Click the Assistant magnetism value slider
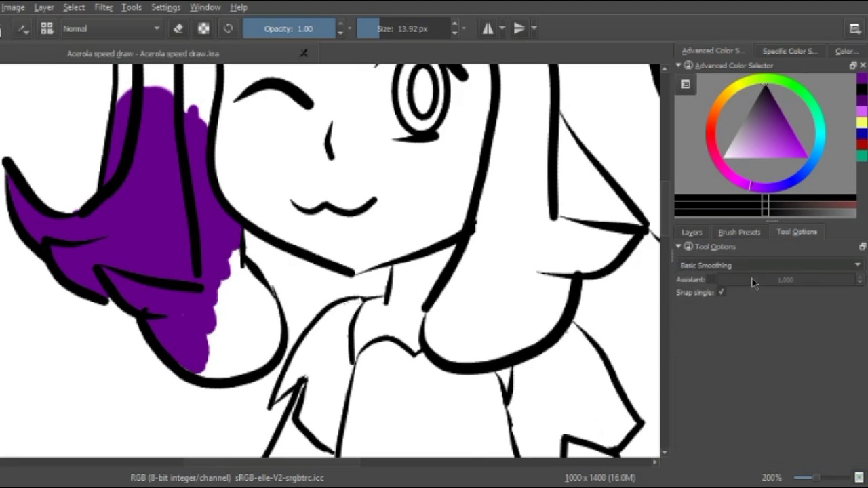The height and width of the screenshot is (488, 868). pyautogui.click(x=785, y=279)
